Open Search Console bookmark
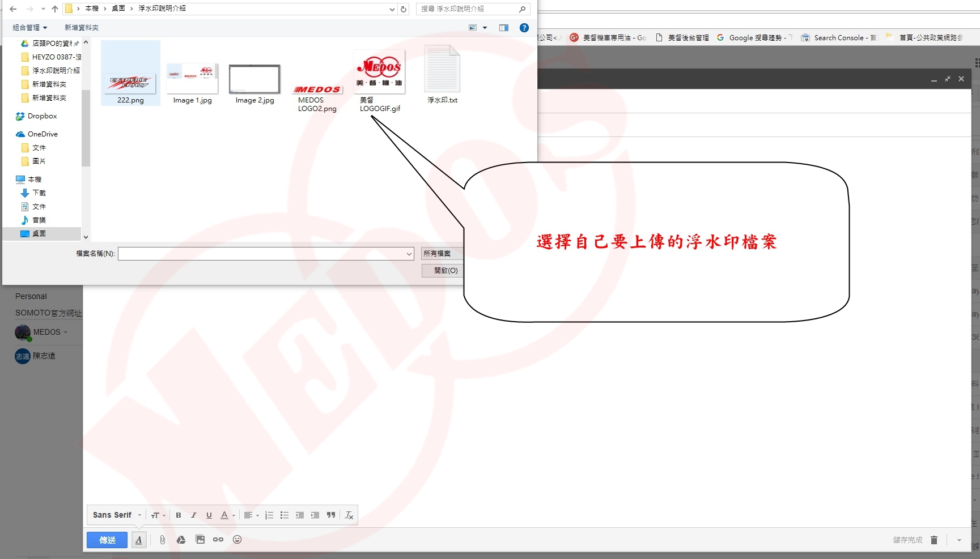Image resolution: width=980 pixels, height=559 pixels. 838,38
